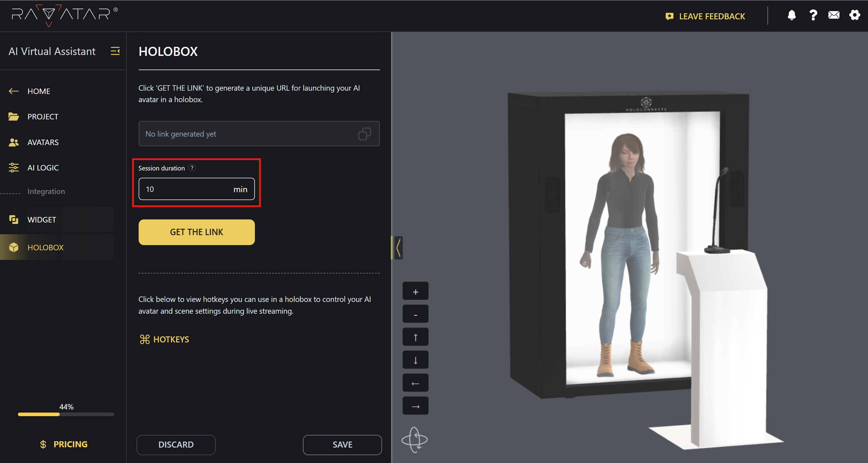Click the notifications bell icon

(x=792, y=15)
